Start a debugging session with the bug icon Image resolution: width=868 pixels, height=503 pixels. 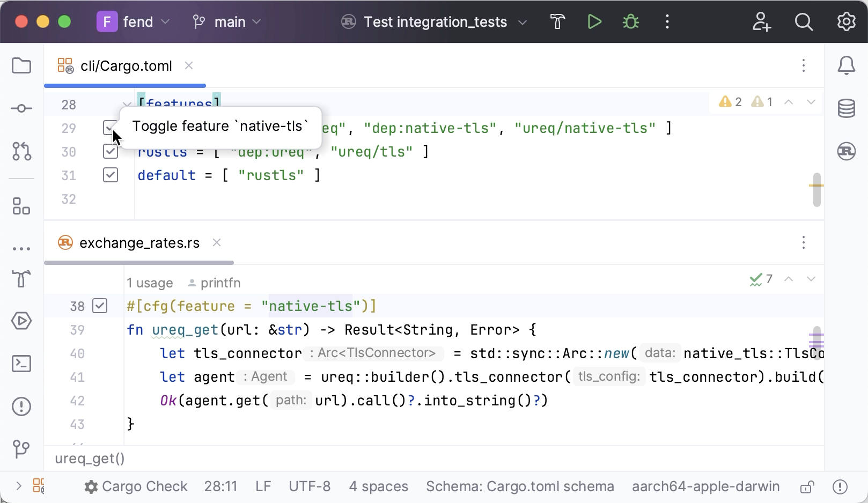click(630, 21)
